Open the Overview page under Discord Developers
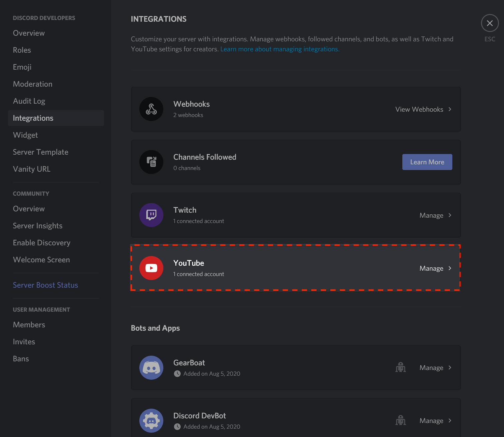Image resolution: width=504 pixels, height=437 pixels. 56,33
